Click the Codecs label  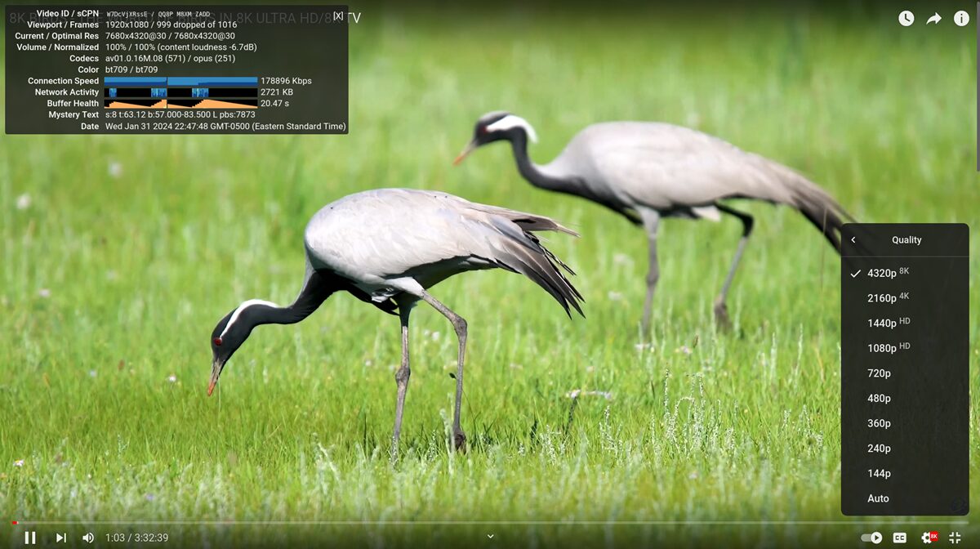click(84, 59)
